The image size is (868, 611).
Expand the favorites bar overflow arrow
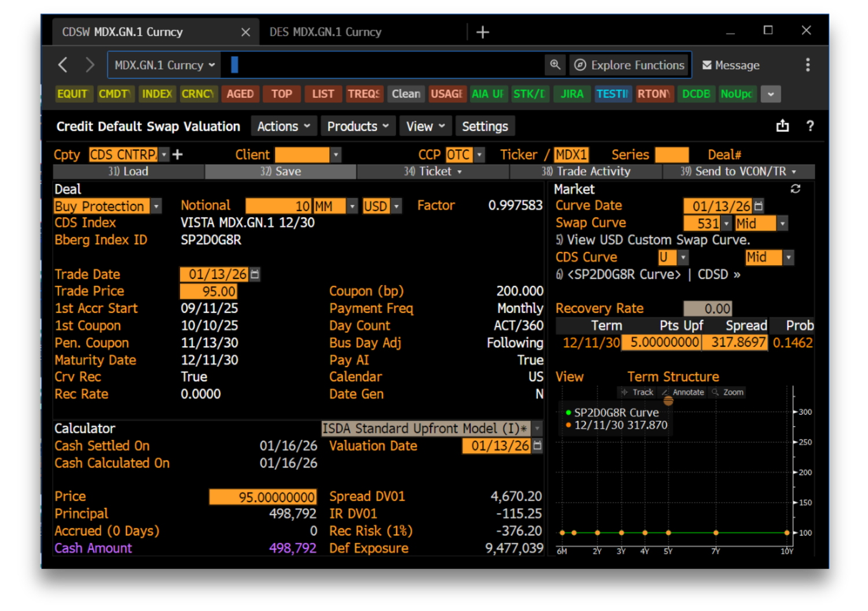click(771, 94)
